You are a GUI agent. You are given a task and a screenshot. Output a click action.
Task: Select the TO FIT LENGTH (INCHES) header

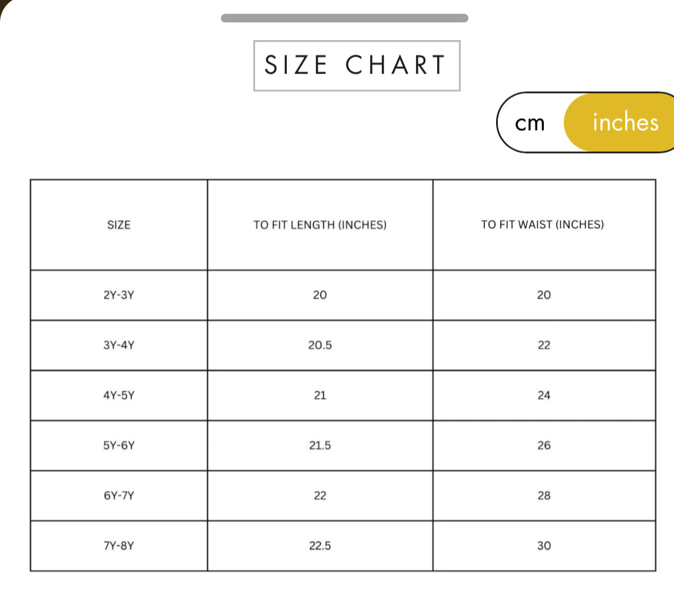tap(320, 225)
